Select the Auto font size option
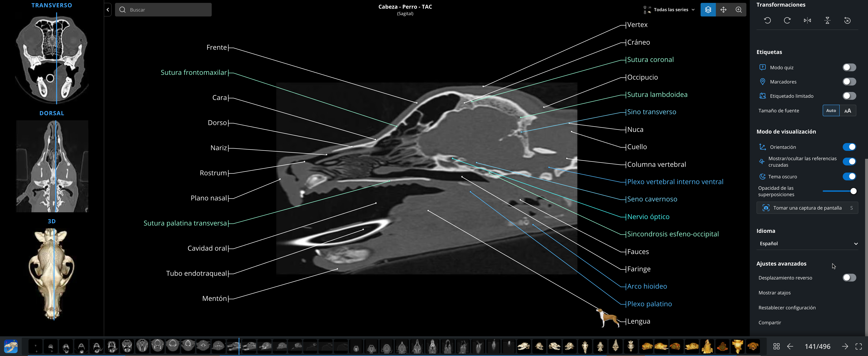The image size is (868, 356). (831, 111)
